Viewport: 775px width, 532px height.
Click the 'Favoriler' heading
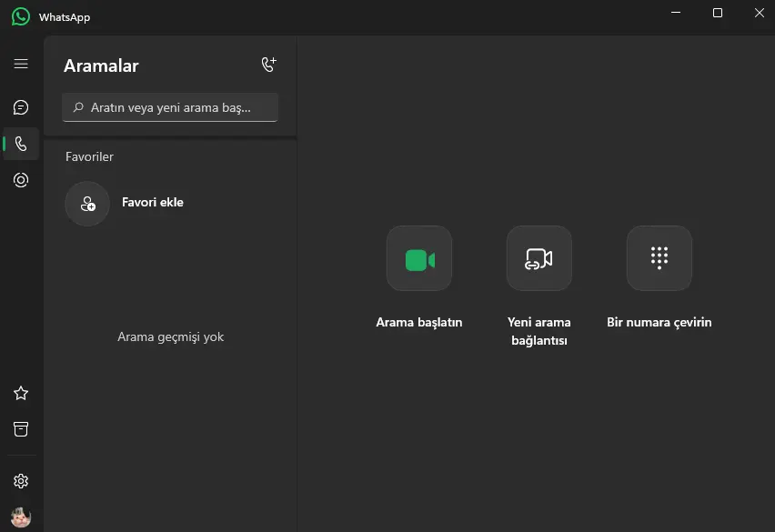[x=89, y=156]
